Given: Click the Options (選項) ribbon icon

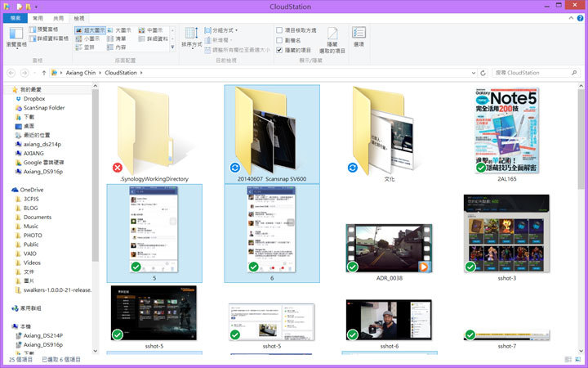Looking at the screenshot, I should (359, 36).
